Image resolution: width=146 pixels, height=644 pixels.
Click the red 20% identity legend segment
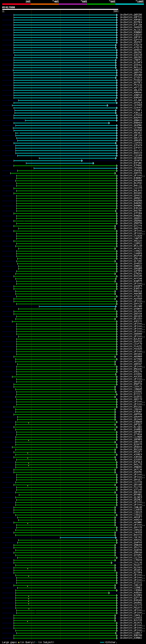pos(16,4)
